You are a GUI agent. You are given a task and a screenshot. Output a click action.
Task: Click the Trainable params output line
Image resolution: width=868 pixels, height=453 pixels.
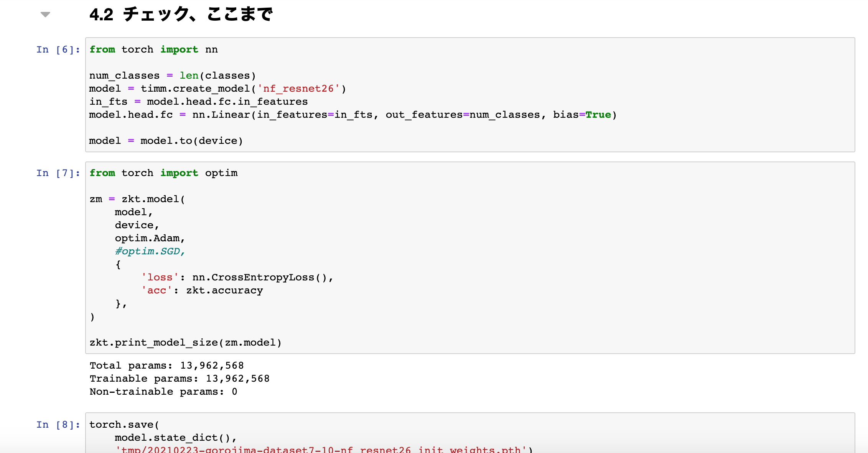[180, 379]
